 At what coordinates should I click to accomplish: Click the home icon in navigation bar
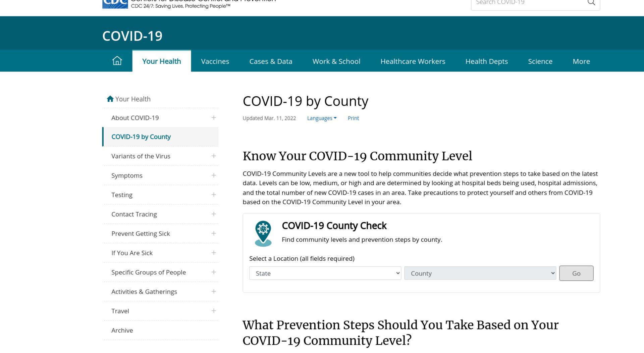(x=117, y=61)
